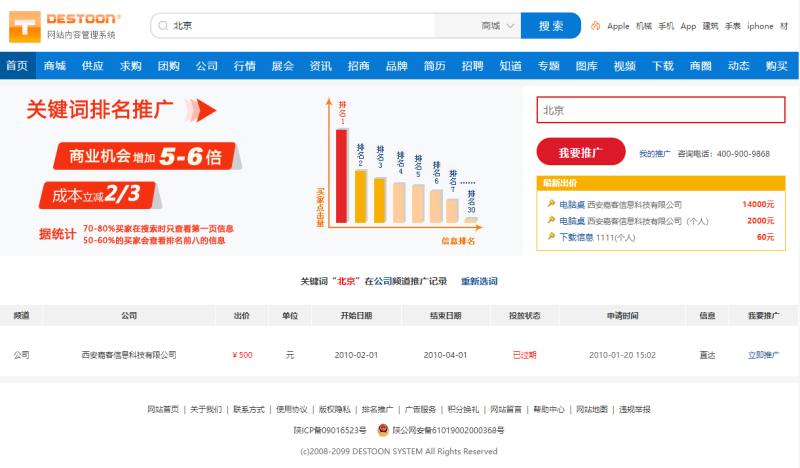Open 使用协议 footer link
Viewport: 800px width, 468px height.
click(x=292, y=409)
